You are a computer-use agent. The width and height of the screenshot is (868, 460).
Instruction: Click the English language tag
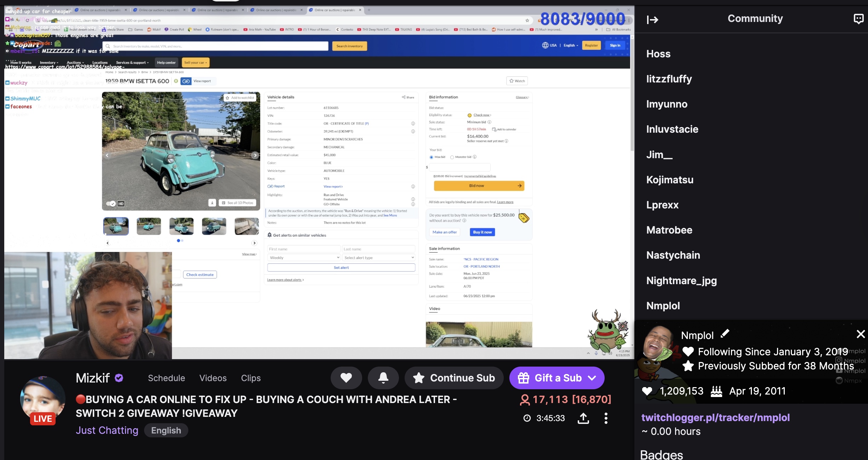(166, 430)
